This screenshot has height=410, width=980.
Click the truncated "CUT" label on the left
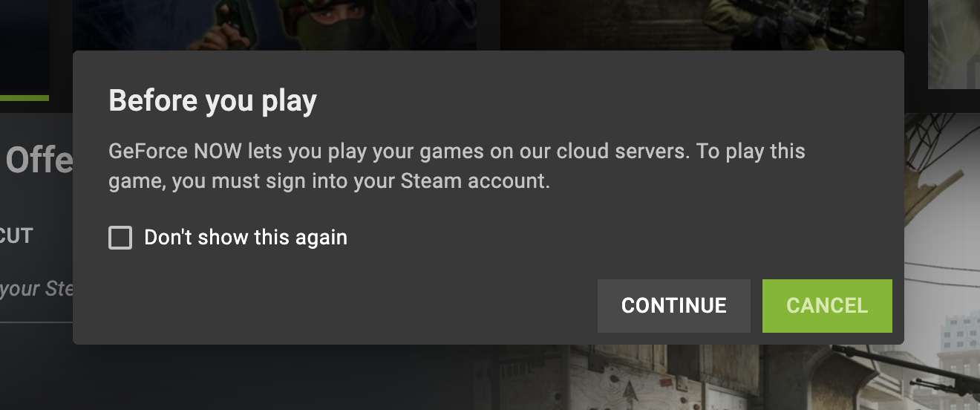pyautogui.click(x=16, y=236)
